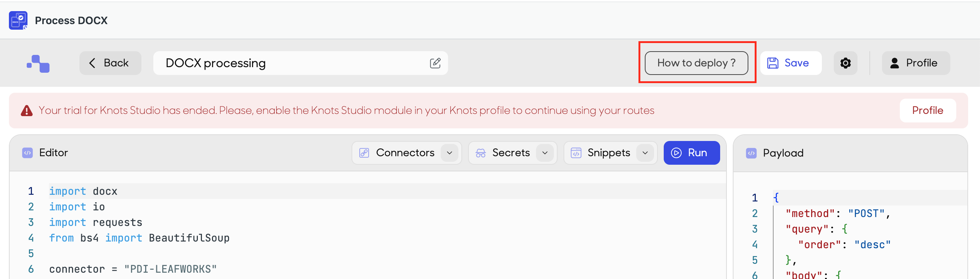Click the play icon in Run button
980x279 pixels.
click(676, 153)
